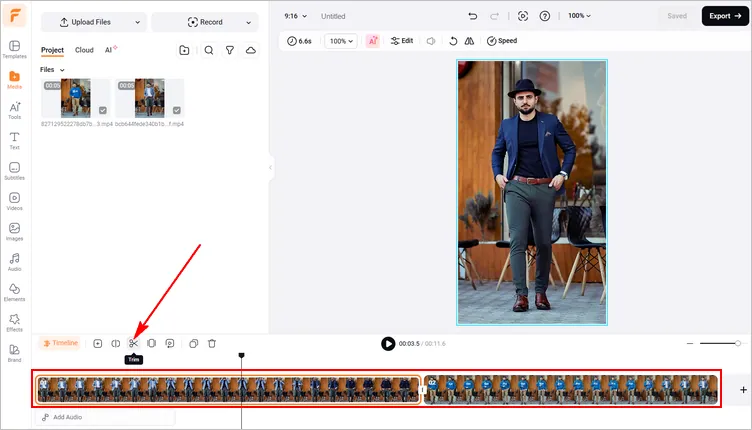752x430 pixels.
Task: Click the crop frame icon in timeline toolbar
Action: pos(152,343)
